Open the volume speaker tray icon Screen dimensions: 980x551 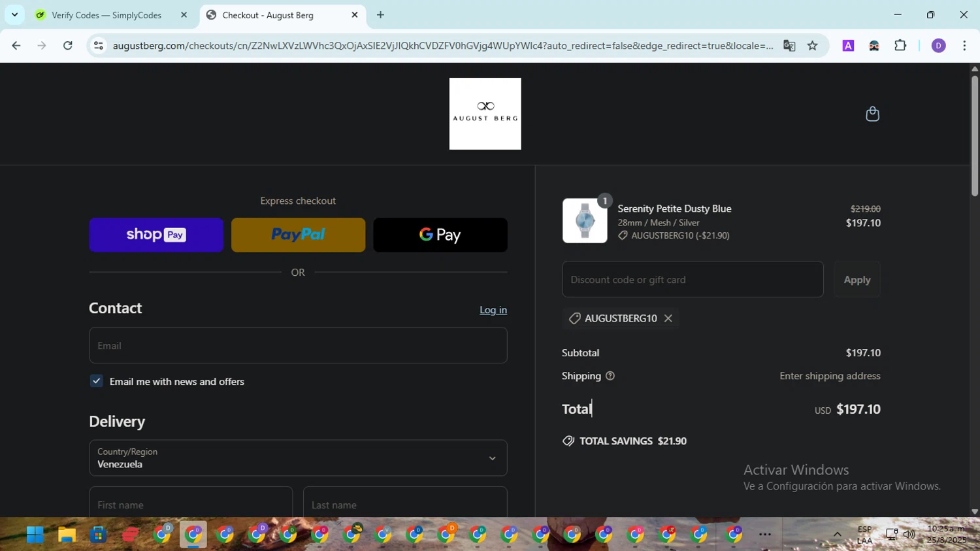tap(909, 535)
